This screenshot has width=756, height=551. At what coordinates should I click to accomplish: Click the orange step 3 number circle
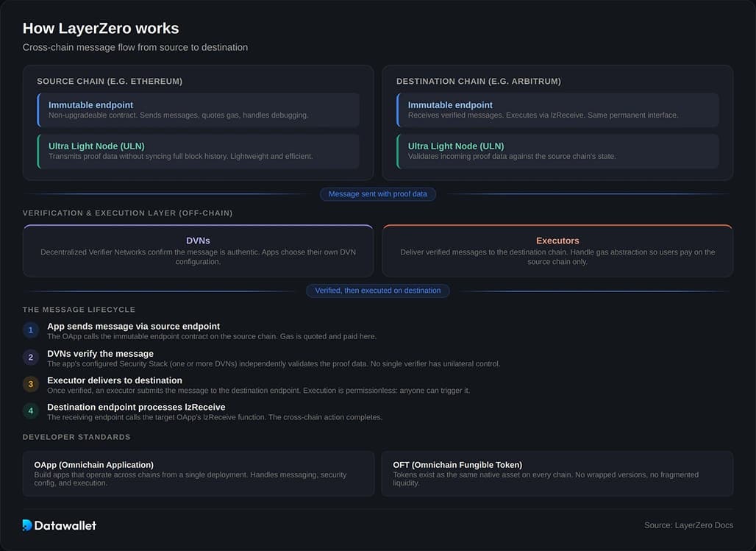tap(30, 384)
